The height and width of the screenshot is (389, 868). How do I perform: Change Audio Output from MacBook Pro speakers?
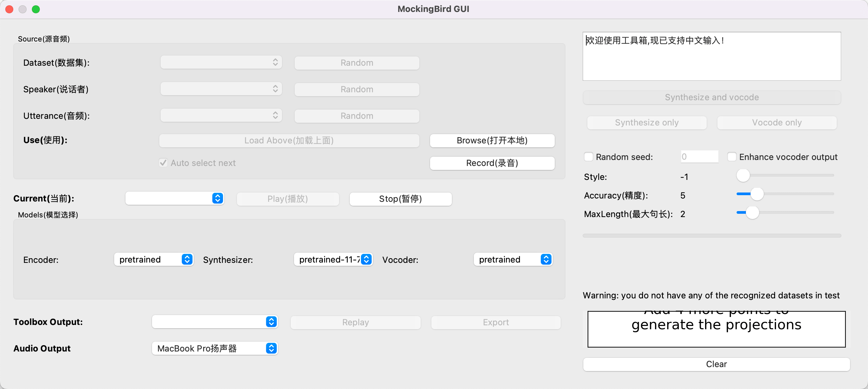(215, 348)
